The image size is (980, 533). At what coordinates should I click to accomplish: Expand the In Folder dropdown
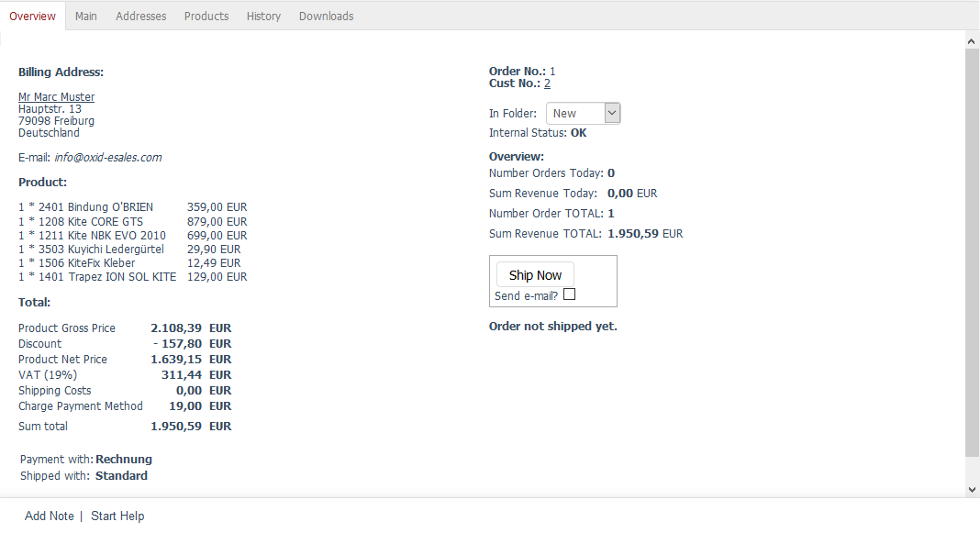[583, 113]
